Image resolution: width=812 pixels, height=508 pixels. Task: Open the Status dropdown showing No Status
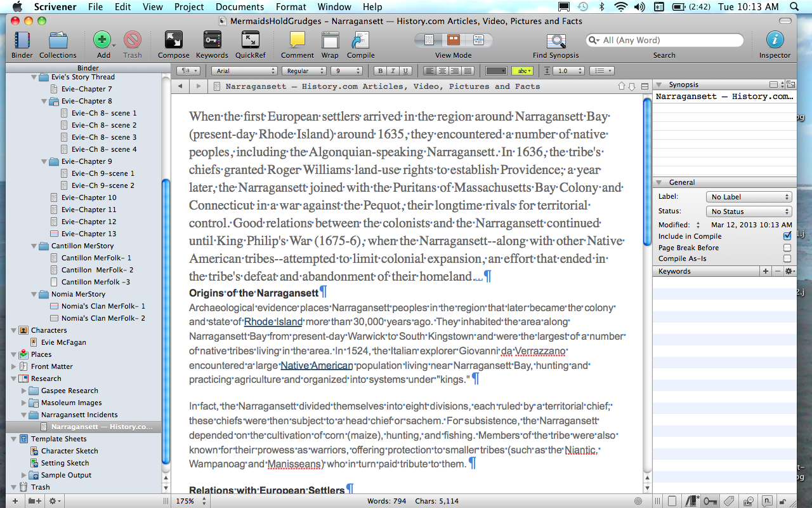[749, 211]
